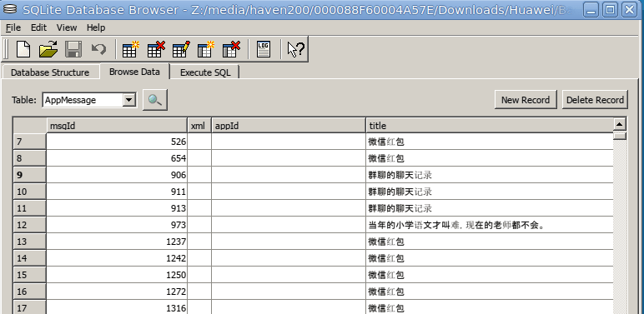Click the Revert changes undo icon
The height and width of the screenshot is (314, 644).
(99, 49)
